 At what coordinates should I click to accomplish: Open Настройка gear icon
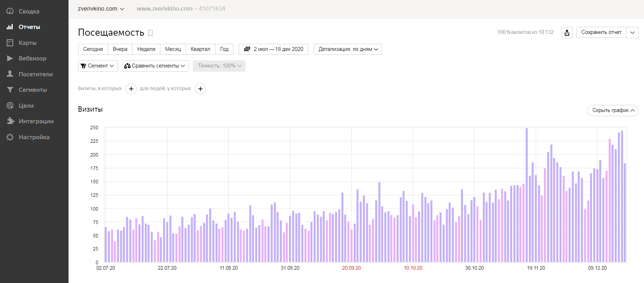10,137
